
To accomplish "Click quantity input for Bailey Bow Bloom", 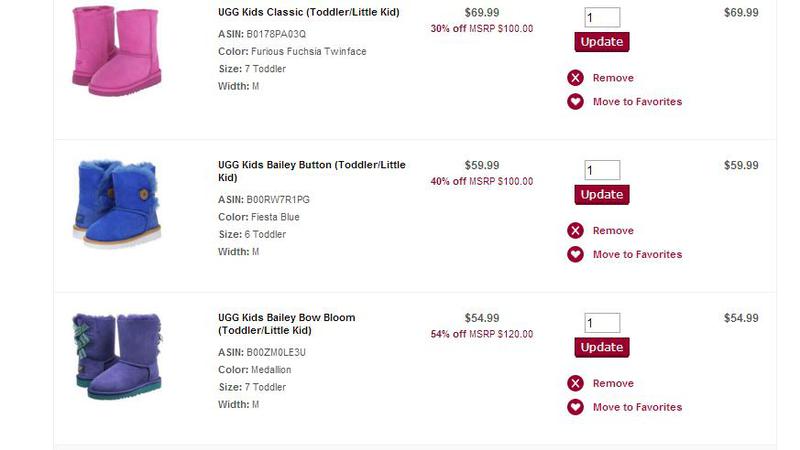I will click(x=602, y=324).
